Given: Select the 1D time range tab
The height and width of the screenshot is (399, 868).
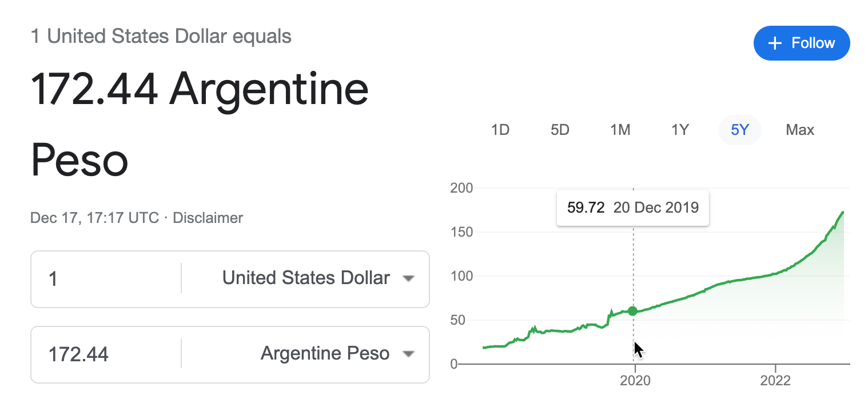Looking at the screenshot, I should [x=500, y=130].
